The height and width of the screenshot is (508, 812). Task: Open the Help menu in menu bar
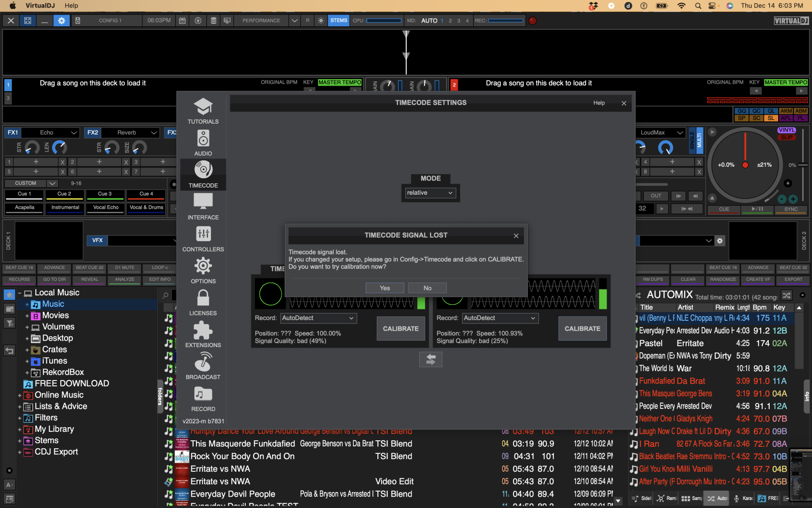coord(71,6)
